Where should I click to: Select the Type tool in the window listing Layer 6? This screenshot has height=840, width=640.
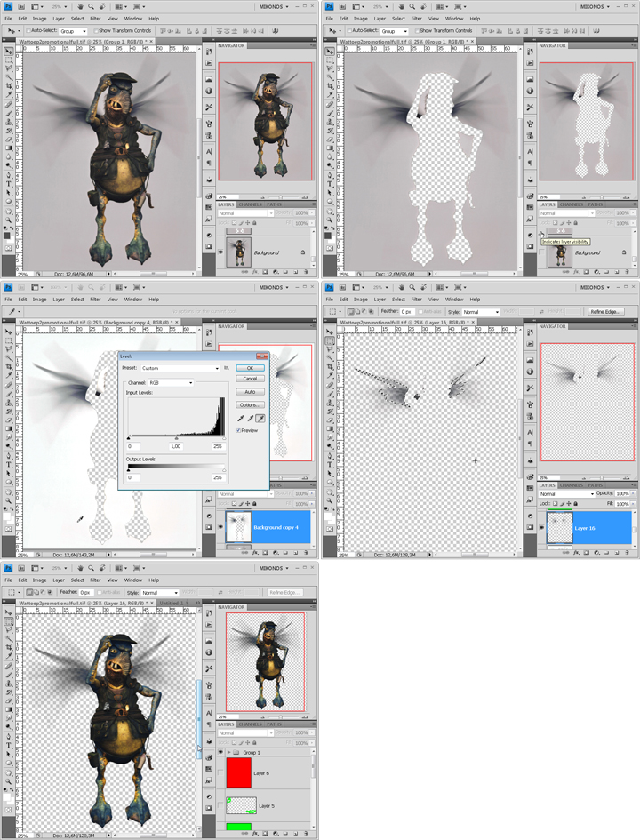(x=9, y=745)
